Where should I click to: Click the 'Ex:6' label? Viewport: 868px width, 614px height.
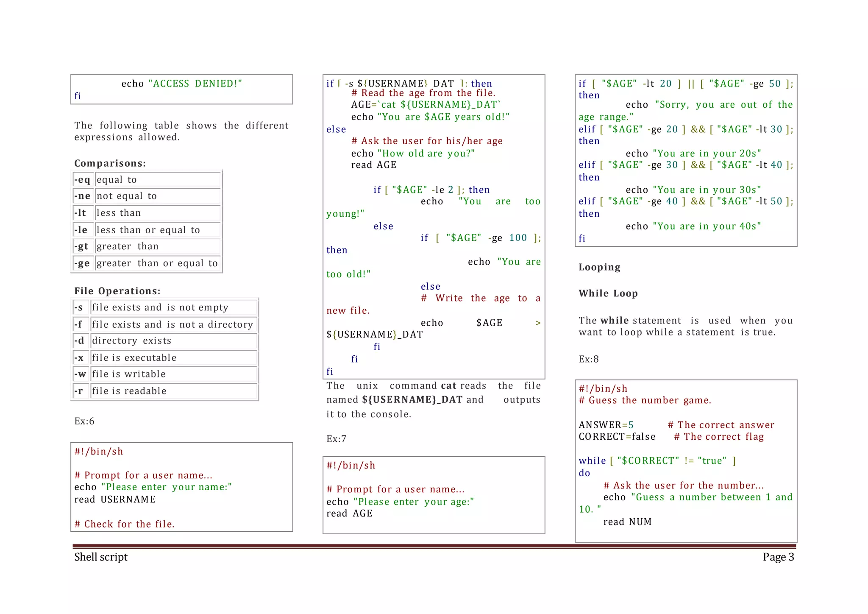tap(84, 421)
